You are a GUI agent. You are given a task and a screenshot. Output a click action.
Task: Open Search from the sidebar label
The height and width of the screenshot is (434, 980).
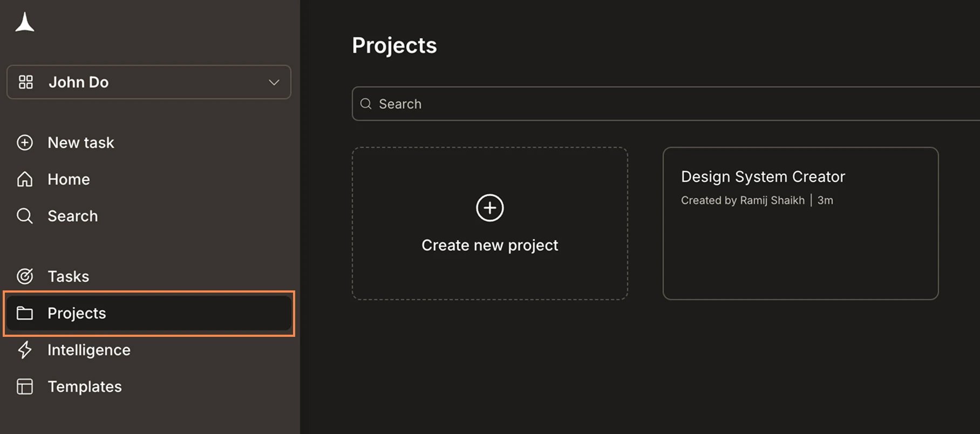click(x=73, y=216)
